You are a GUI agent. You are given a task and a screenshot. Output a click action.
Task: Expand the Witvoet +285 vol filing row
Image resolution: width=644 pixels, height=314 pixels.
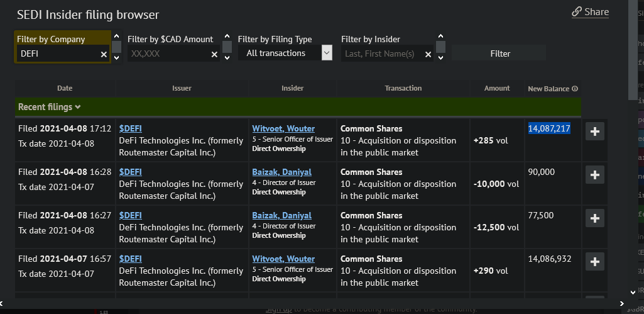595,132
